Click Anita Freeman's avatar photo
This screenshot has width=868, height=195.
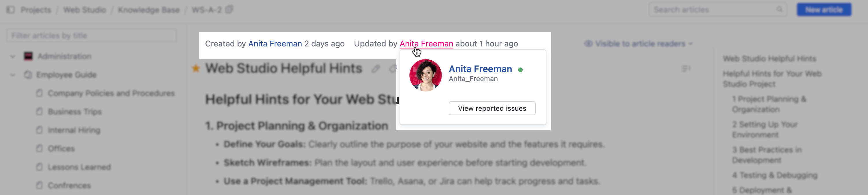click(x=425, y=75)
